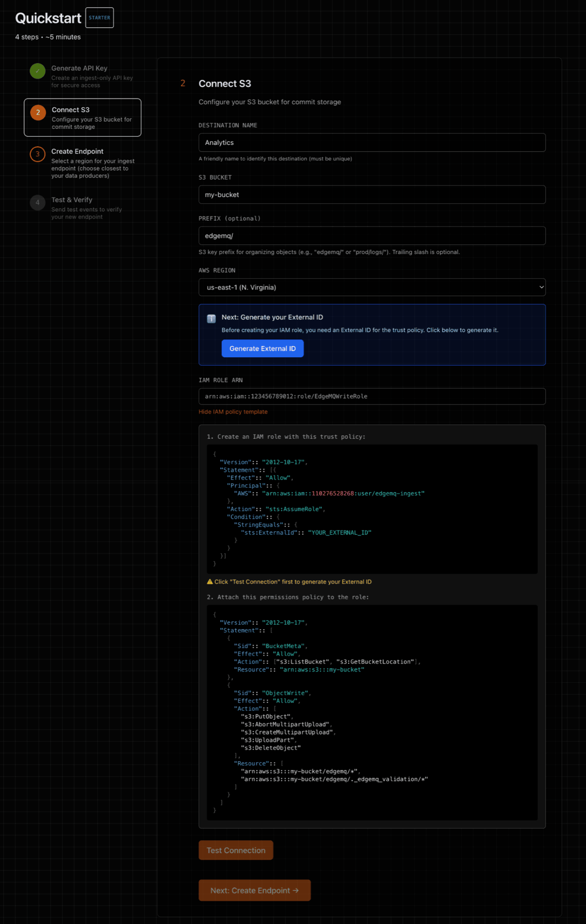The height and width of the screenshot is (924, 586).
Task: Click "1. Create an IAM role with this trust policy"
Action: [x=286, y=437]
